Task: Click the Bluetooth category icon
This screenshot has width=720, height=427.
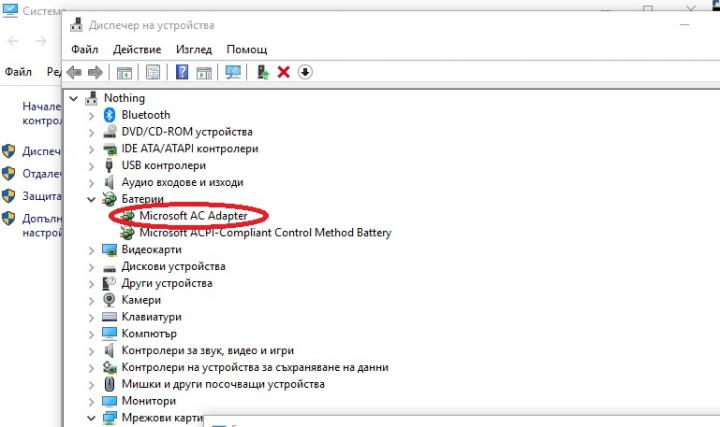Action: tap(109, 115)
